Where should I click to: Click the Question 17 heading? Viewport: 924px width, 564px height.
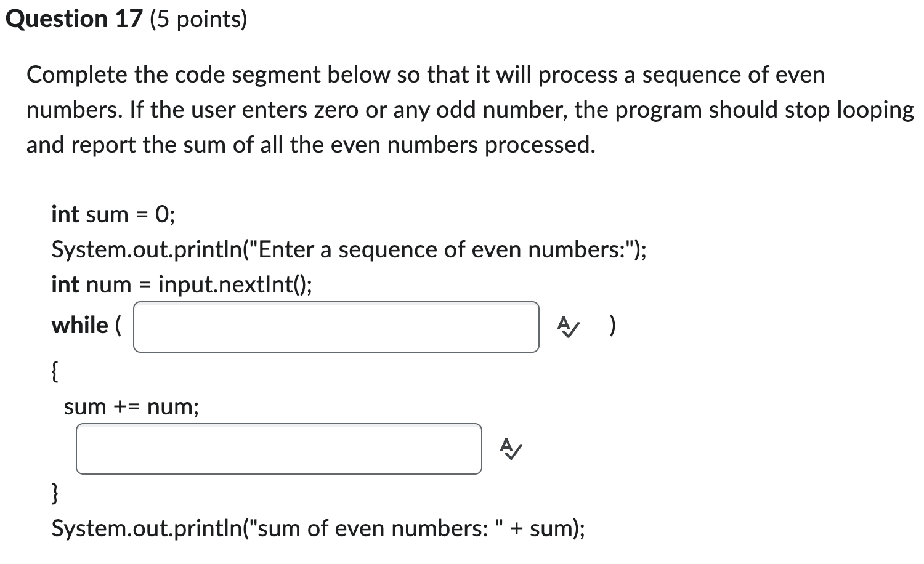tap(74, 19)
